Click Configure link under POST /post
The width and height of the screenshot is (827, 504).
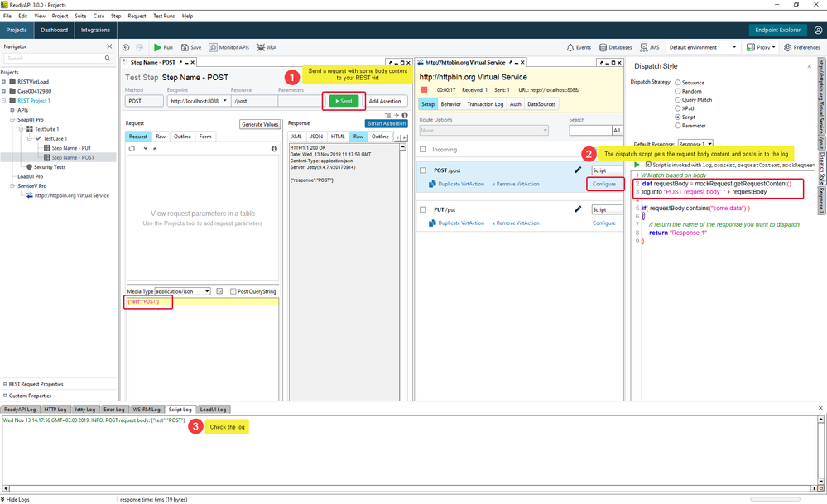click(603, 184)
